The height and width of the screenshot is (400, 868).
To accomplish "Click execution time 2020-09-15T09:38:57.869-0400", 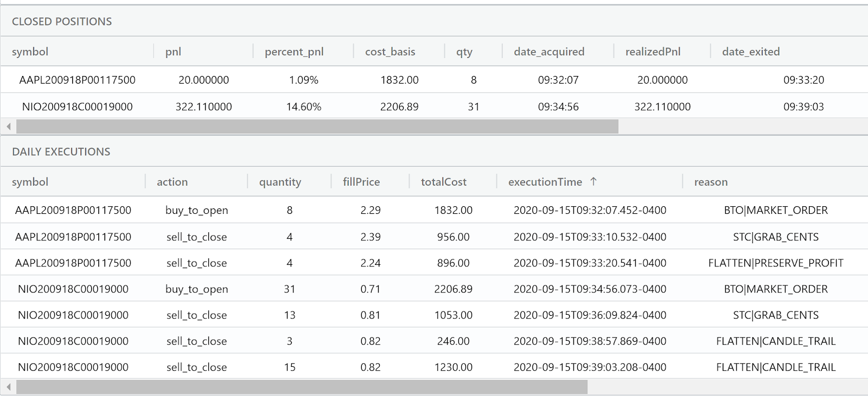I will coord(590,341).
